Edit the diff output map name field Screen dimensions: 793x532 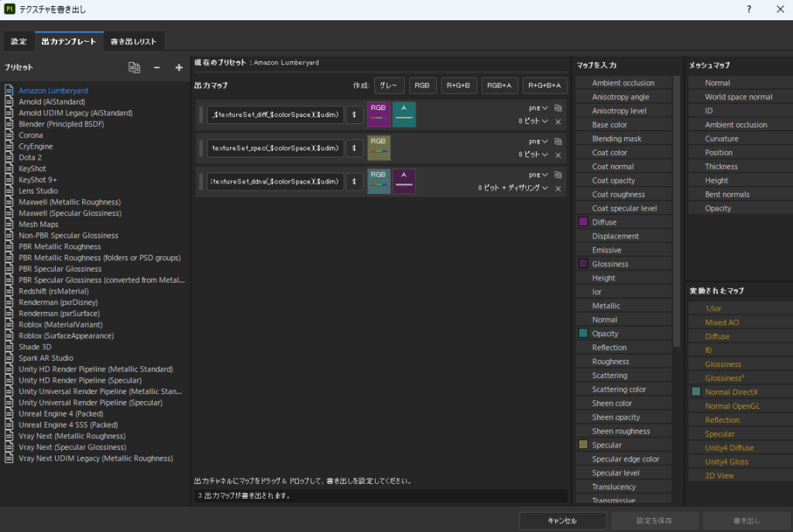coord(275,115)
